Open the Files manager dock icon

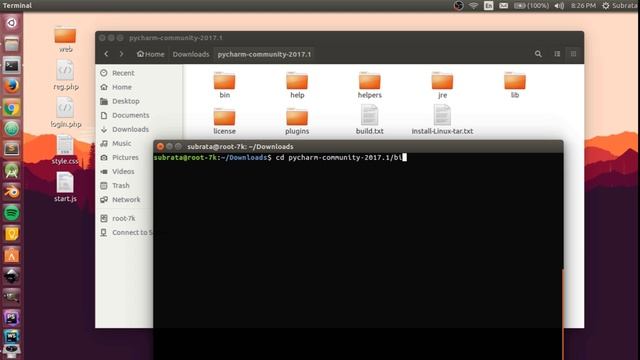pos(11,44)
